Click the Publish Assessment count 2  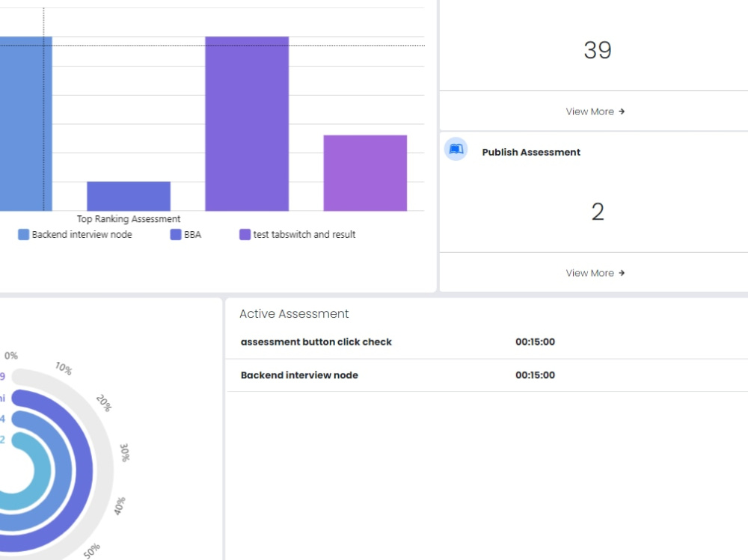click(x=598, y=212)
